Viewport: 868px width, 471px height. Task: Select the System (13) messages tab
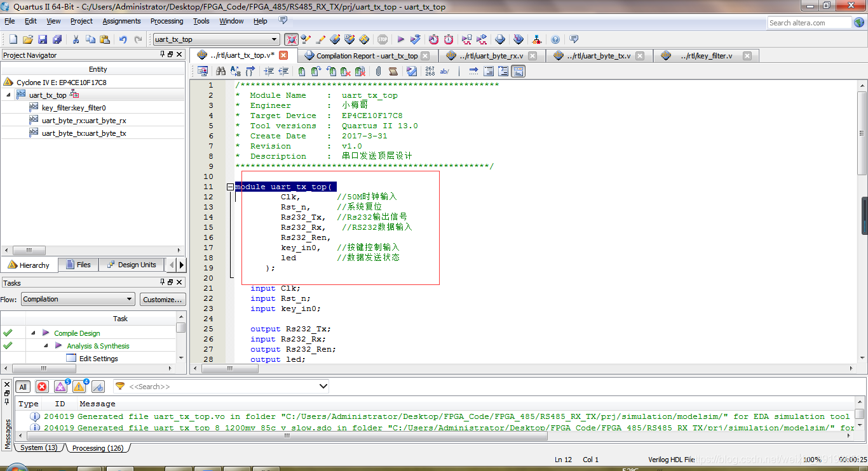(38, 448)
